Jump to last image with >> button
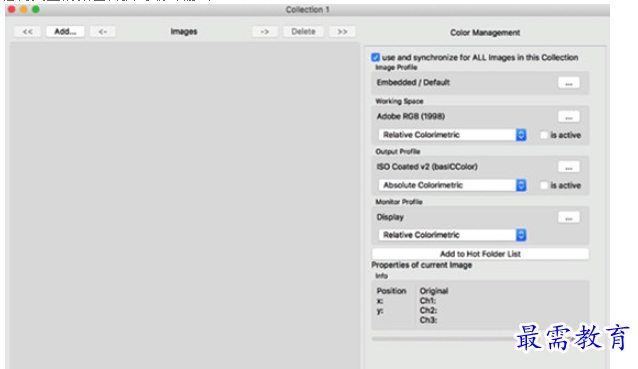Screen dimensions: 638x369 342,32
